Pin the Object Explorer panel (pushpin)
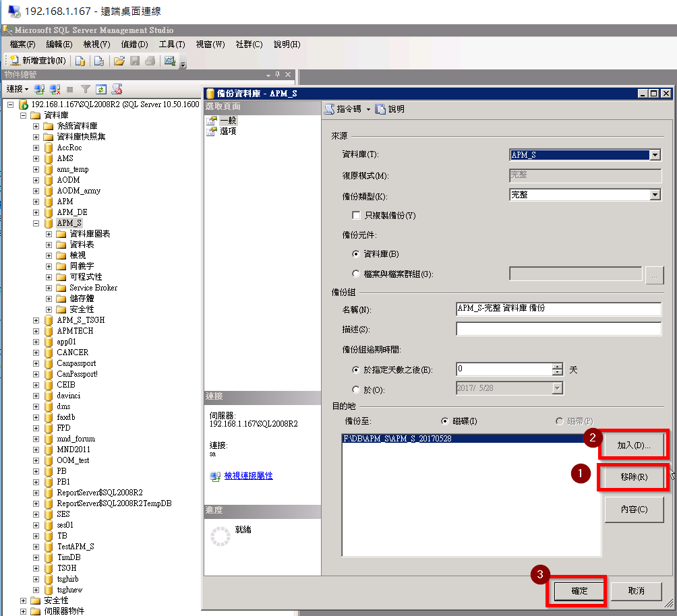This screenshot has height=616, width=677. 278,74
